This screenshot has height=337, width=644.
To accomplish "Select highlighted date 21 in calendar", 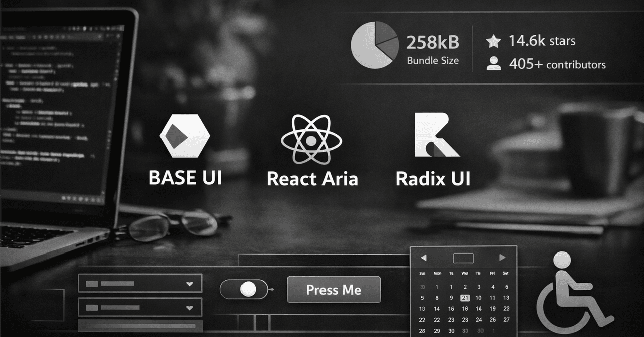I will [465, 298].
